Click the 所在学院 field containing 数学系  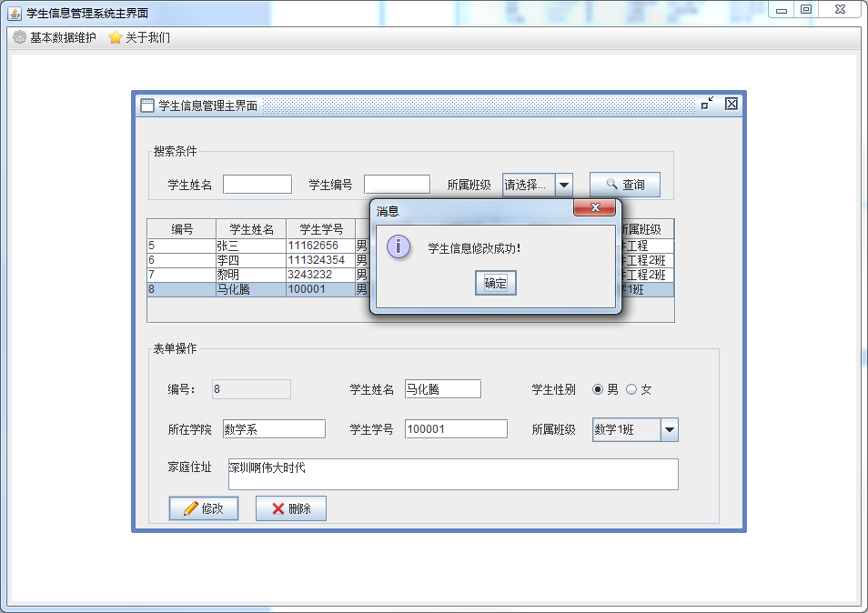pyautogui.click(x=274, y=428)
